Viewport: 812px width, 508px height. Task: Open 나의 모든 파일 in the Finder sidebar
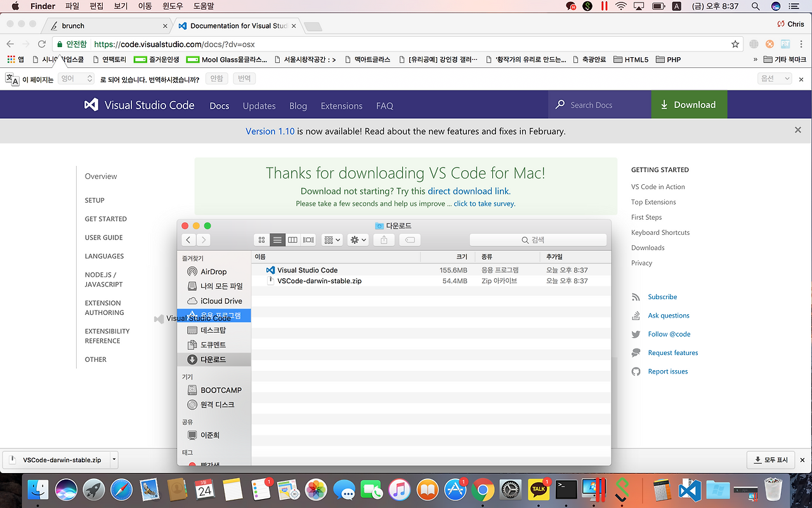[214, 286]
